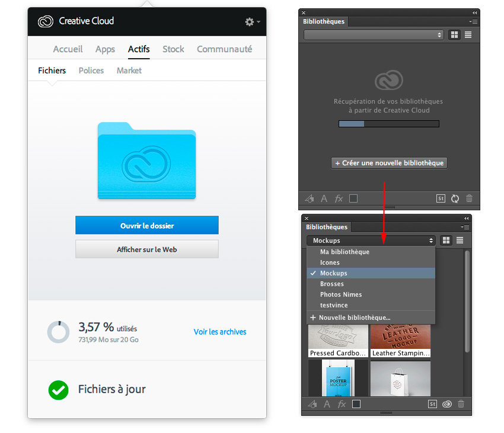Close the lower Bibliothèques panel
This screenshot has width=504, height=433.
pos(307,219)
